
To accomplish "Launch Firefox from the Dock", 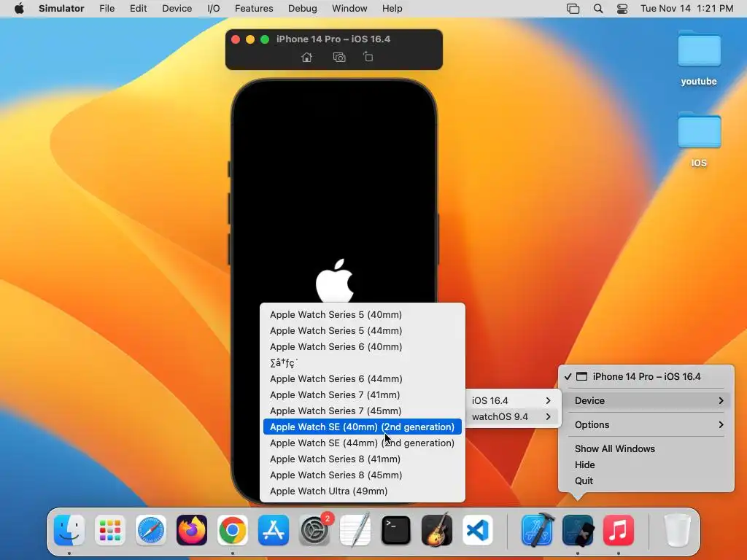I will [x=192, y=530].
